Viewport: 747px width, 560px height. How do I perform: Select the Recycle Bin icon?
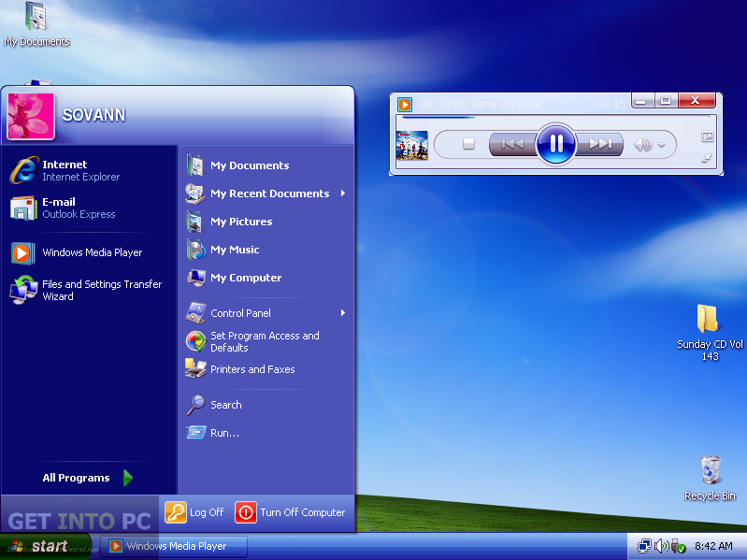pos(711,478)
